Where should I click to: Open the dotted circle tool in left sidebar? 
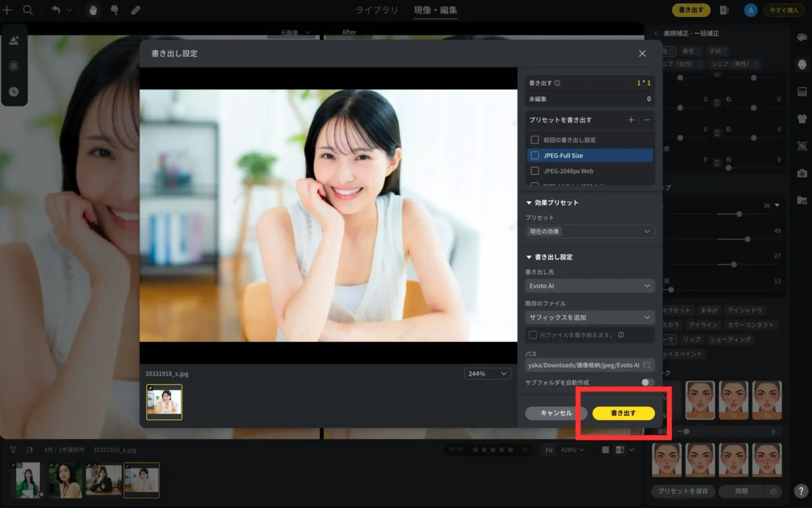coord(14,66)
